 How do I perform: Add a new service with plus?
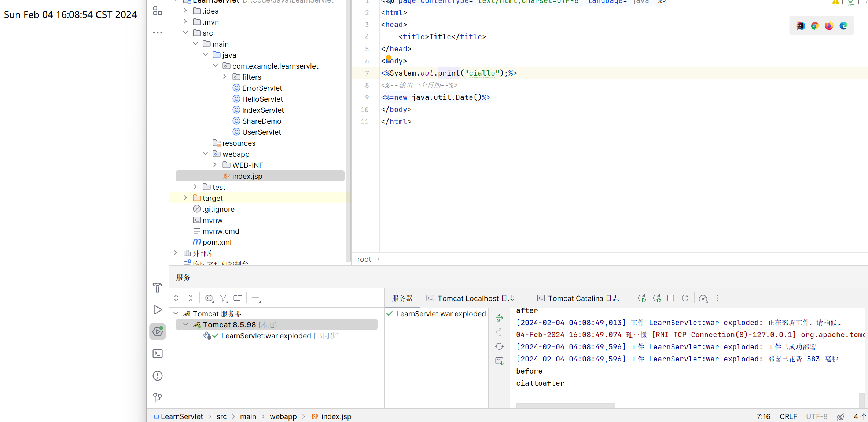(256, 298)
